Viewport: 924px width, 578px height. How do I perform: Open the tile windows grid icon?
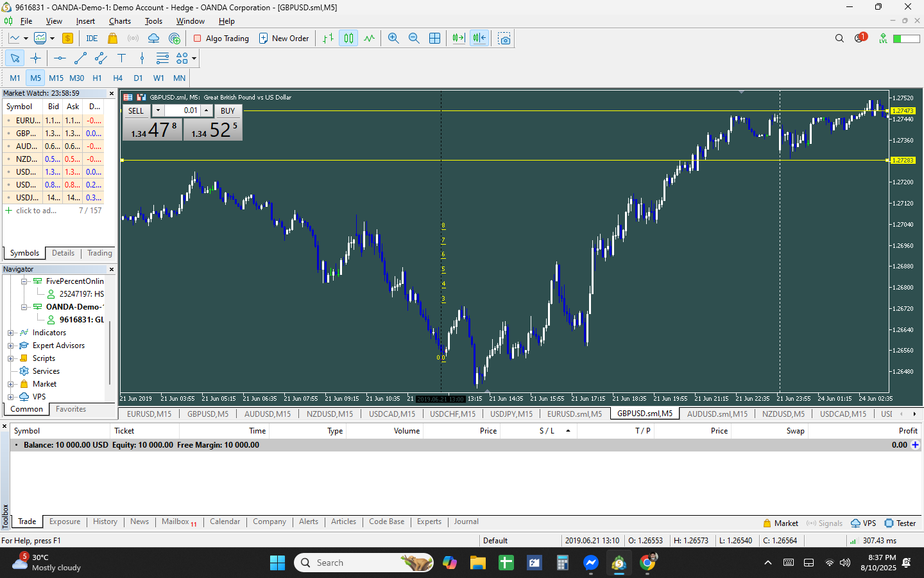coord(434,39)
